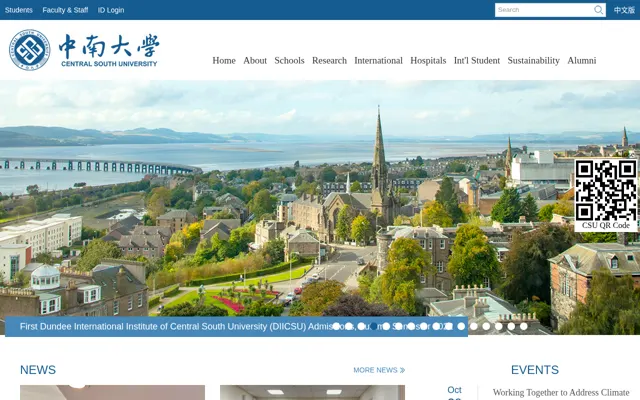Open the DIICSU Admissions banner caption
The height and width of the screenshot is (400, 640).
[x=236, y=327]
